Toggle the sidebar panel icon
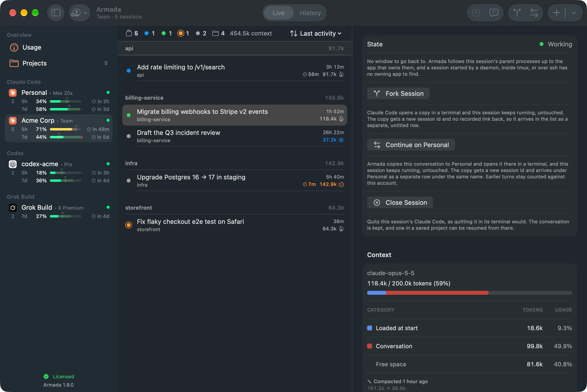 pos(56,13)
